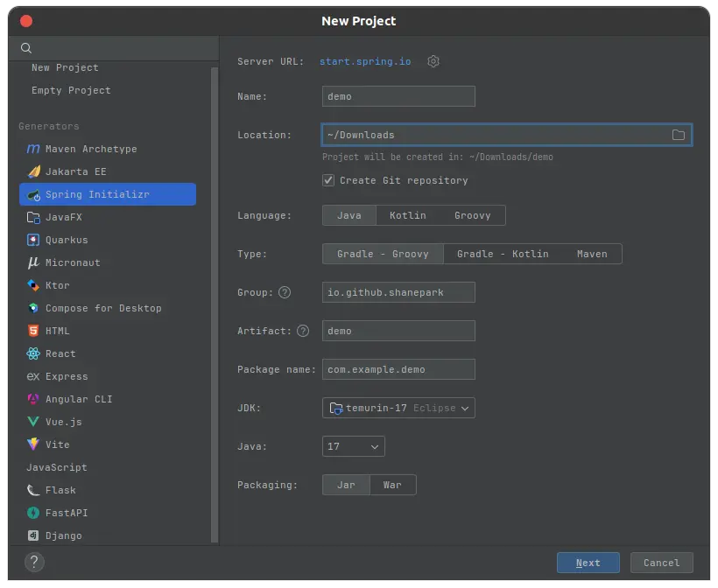Click the React atom icon
This screenshot has height=588, width=718.
33,353
